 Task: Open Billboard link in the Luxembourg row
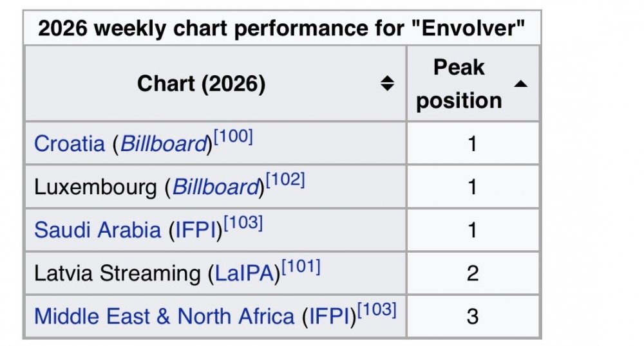pyautogui.click(x=214, y=187)
